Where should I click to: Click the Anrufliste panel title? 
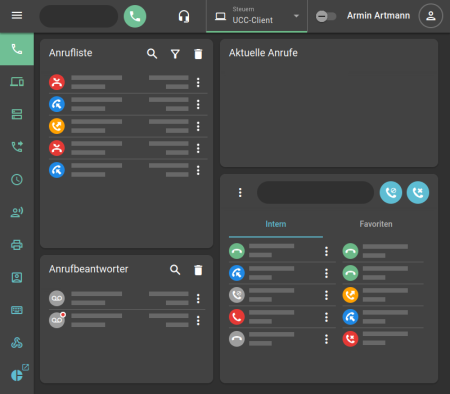[71, 53]
